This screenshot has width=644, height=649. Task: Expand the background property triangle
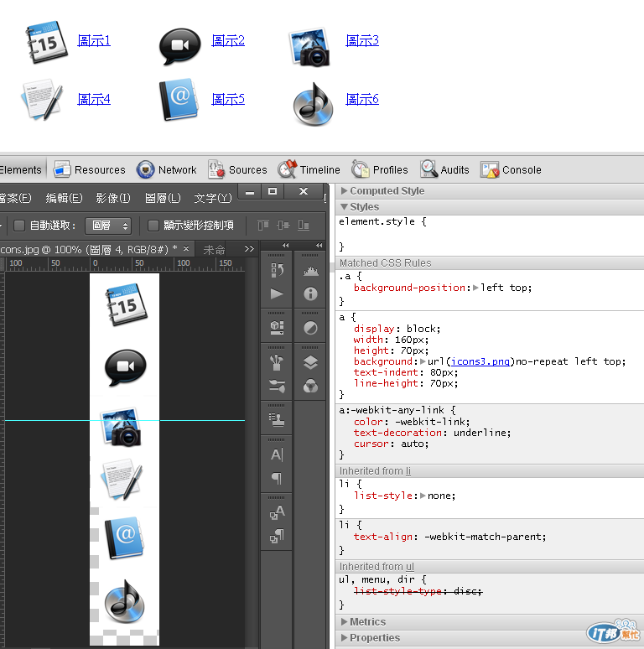[423, 361]
